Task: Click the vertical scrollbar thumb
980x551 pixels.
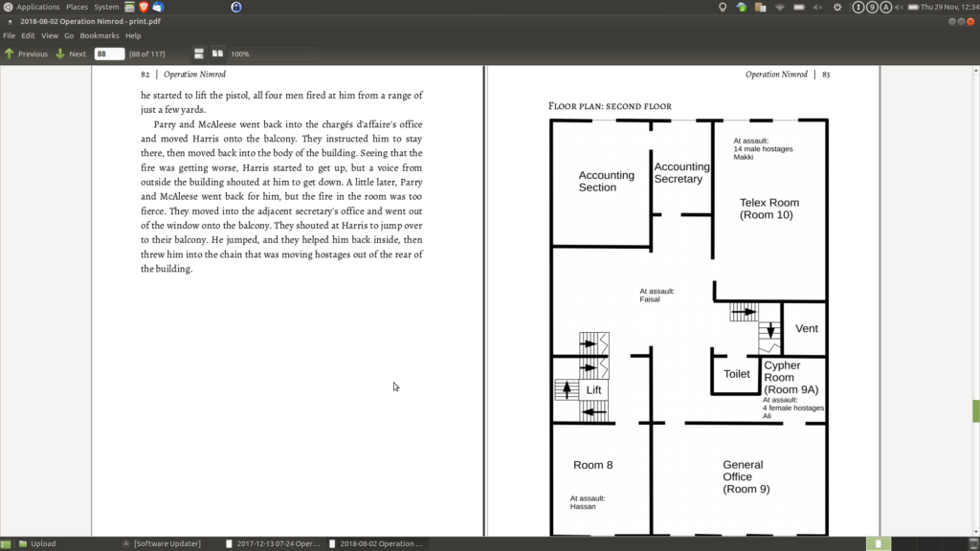Action: click(x=975, y=410)
